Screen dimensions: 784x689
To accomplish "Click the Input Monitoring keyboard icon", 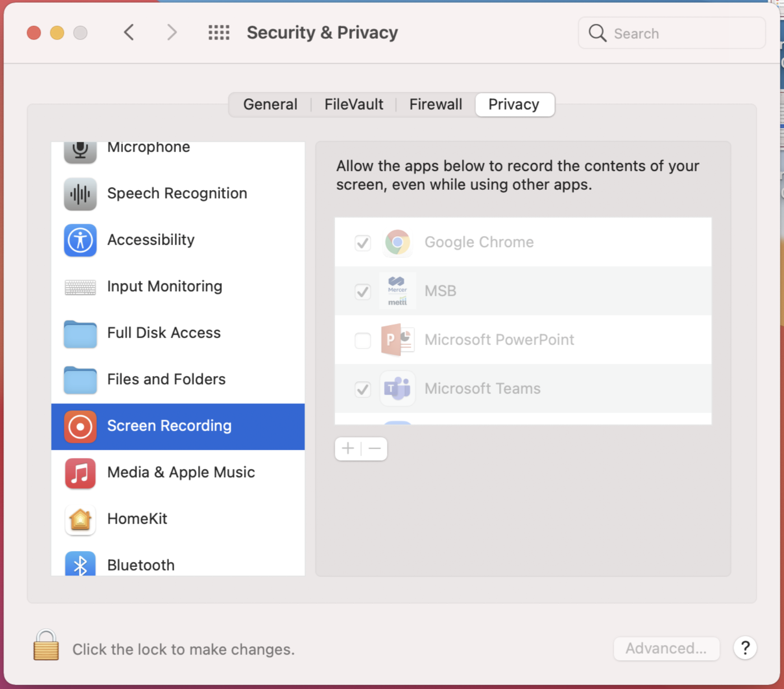I will [80, 287].
